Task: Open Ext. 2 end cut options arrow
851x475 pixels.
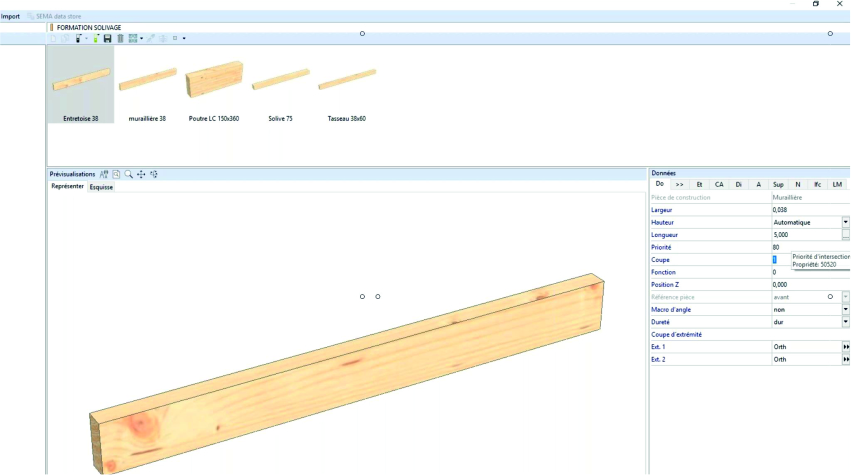Action: click(846, 359)
